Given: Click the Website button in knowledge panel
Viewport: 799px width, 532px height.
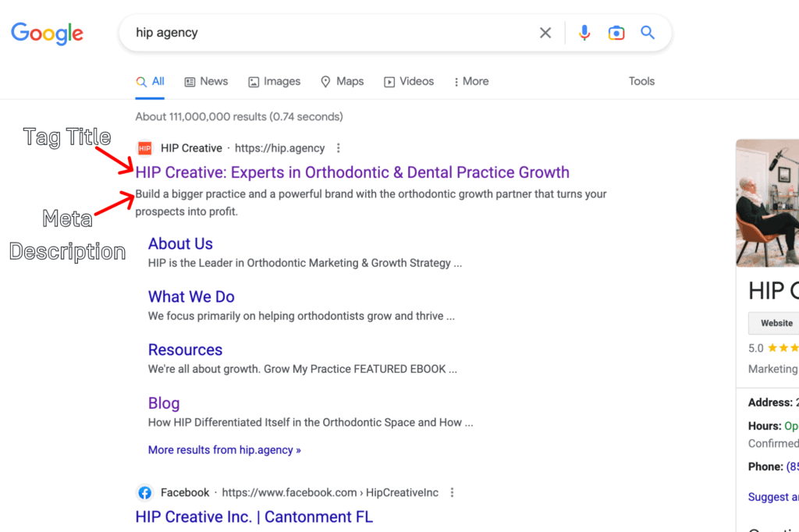Looking at the screenshot, I should pos(774,323).
